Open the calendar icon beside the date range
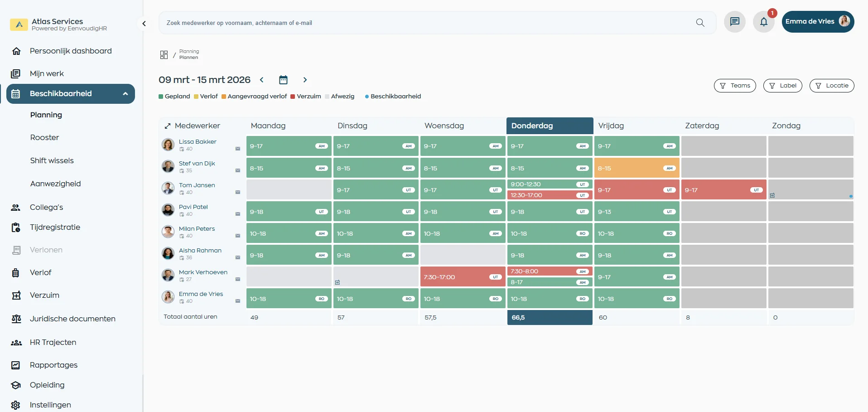 (283, 79)
